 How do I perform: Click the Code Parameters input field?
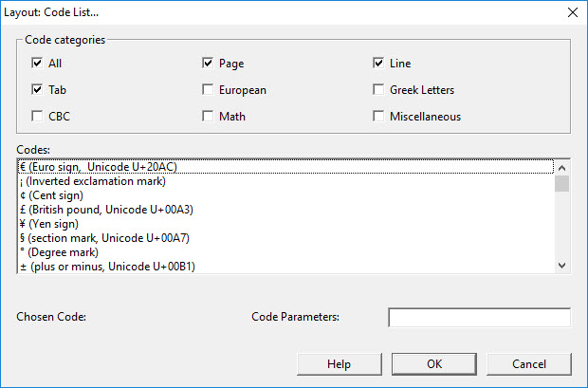point(479,317)
